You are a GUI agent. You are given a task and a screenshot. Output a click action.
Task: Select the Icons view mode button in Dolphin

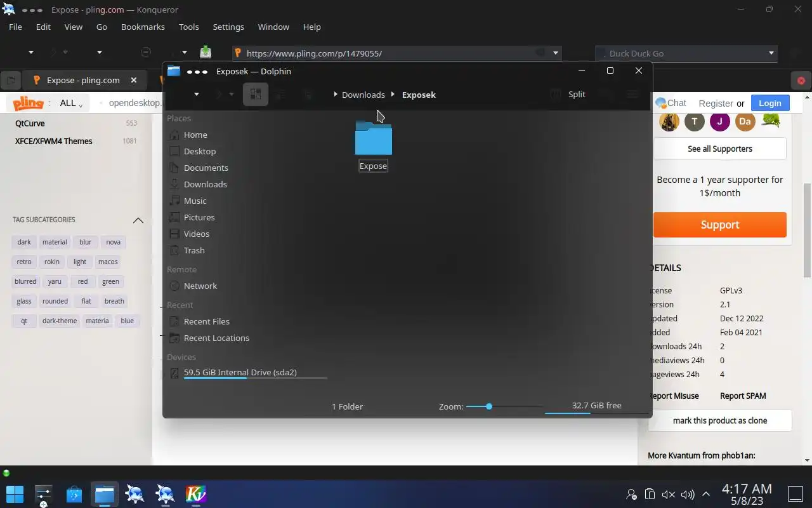tap(256, 94)
